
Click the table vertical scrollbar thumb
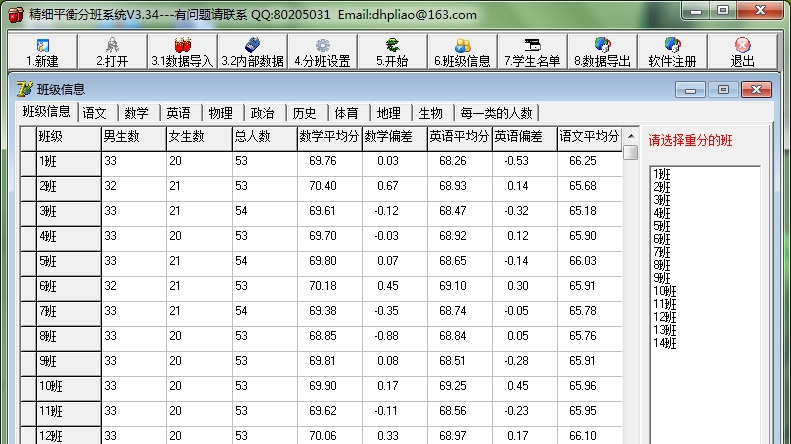click(631, 152)
